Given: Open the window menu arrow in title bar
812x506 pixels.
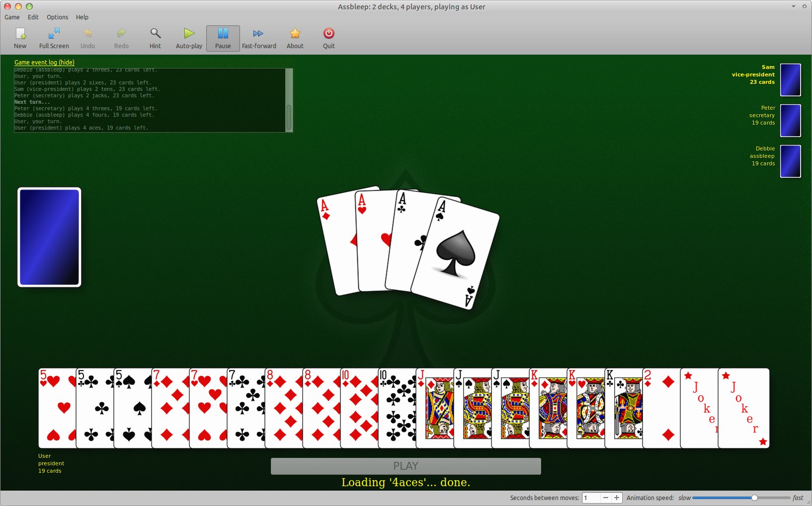Looking at the screenshot, I should tap(793, 6).
